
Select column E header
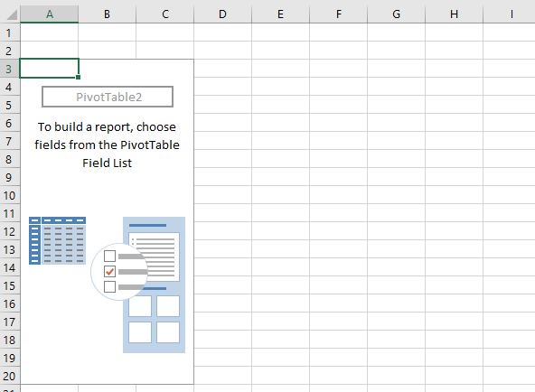click(280, 14)
